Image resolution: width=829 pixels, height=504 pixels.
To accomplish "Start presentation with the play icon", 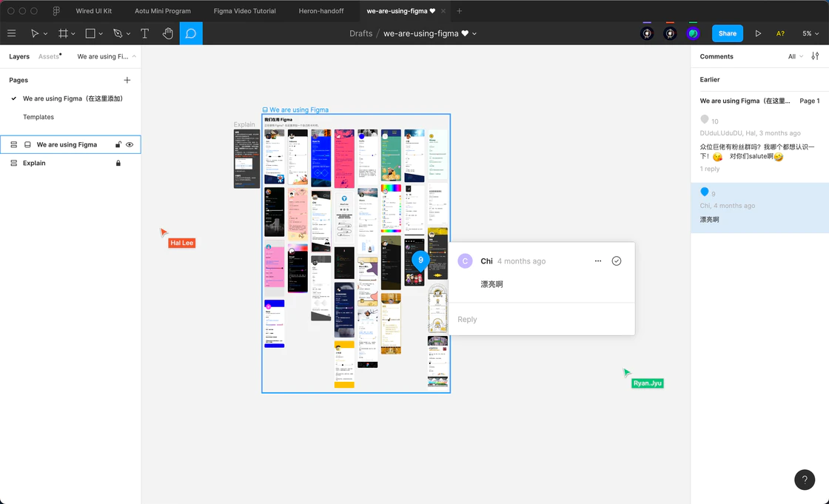I will (758, 33).
